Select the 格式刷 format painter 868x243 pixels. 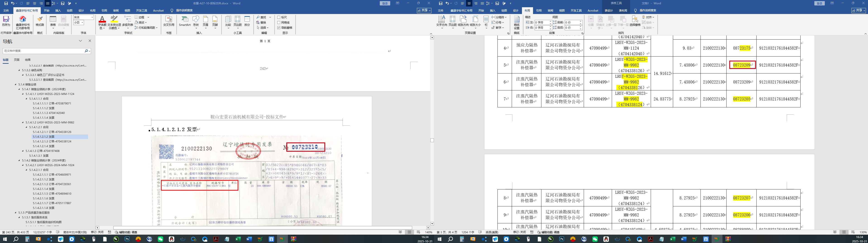point(40,21)
